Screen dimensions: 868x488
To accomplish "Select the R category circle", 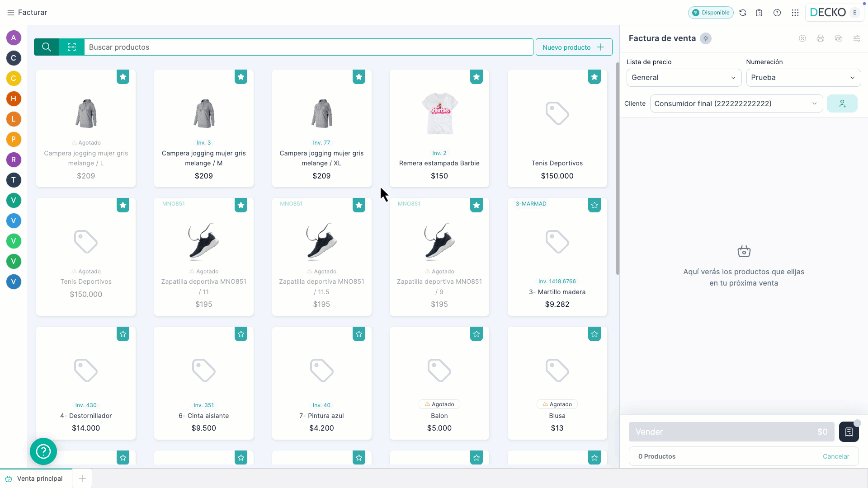I will (x=14, y=160).
